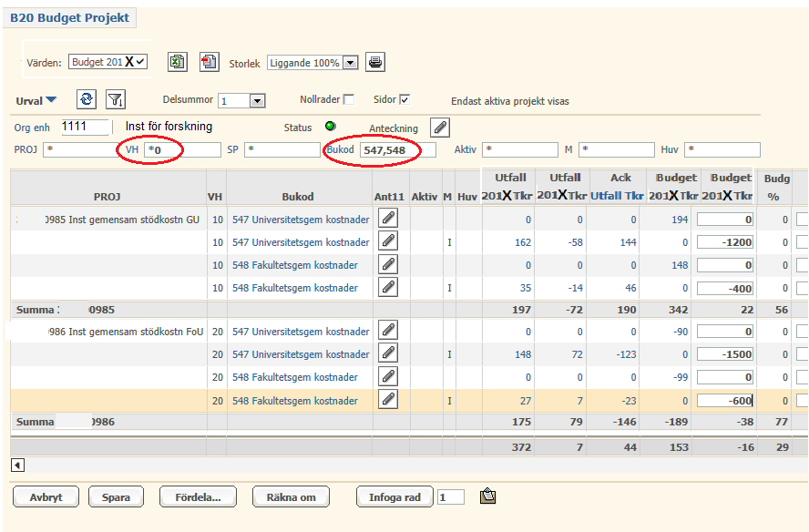Click the 'Inst för forskning' unit name
Viewport: 809px width, 532px height.
pyautogui.click(x=169, y=127)
